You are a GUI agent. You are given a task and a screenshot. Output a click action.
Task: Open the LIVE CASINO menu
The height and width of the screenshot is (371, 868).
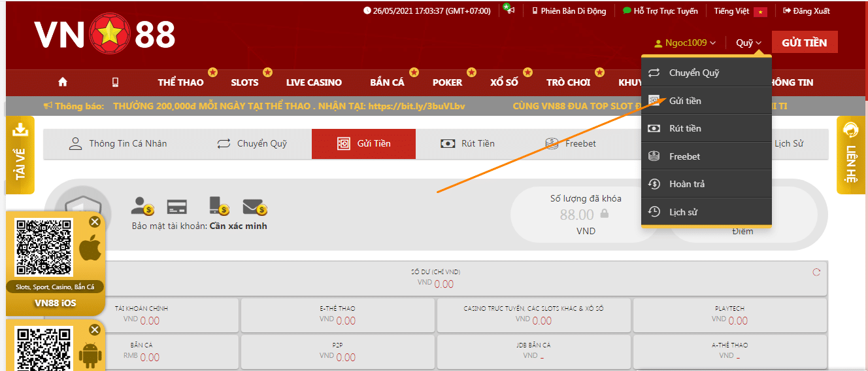(314, 82)
